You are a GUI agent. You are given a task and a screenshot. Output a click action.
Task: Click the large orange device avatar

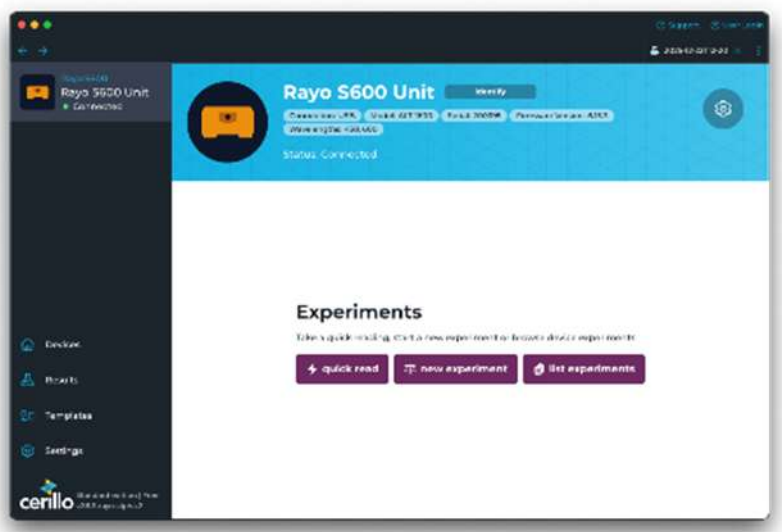point(227,122)
